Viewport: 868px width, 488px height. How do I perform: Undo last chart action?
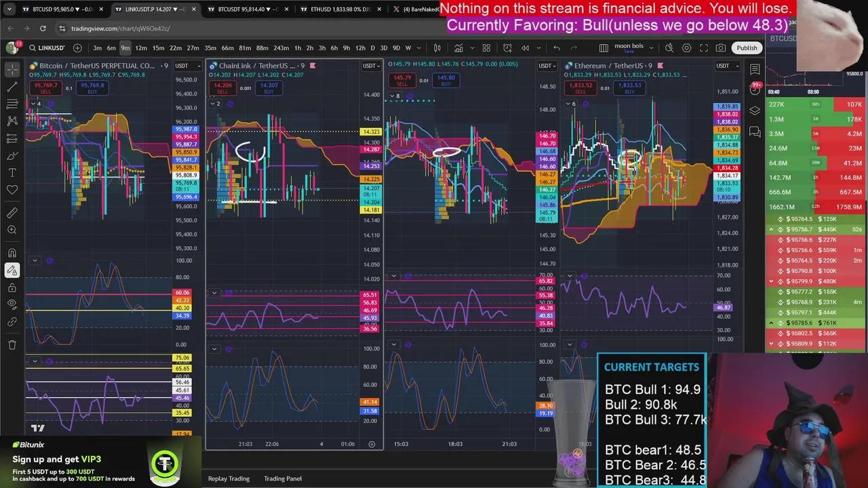click(x=557, y=48)
